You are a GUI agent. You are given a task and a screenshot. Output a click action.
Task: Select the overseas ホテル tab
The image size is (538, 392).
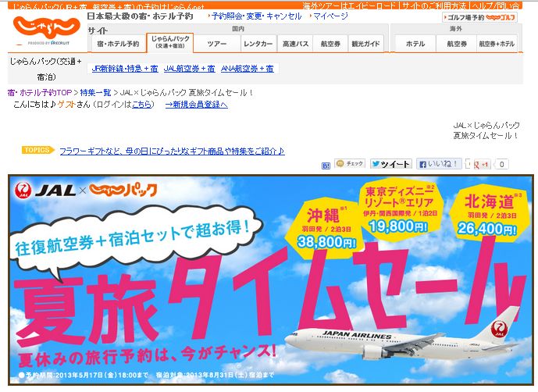point(415,44)
